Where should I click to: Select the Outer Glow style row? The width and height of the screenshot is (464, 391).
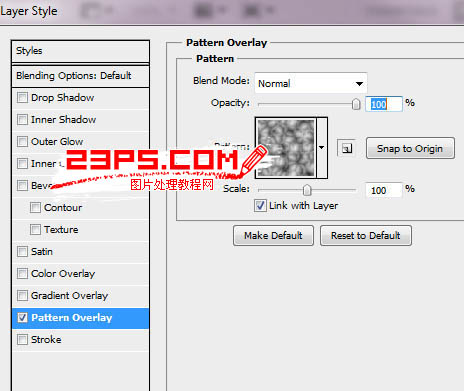pyautogui.click(x=80, y=142)
